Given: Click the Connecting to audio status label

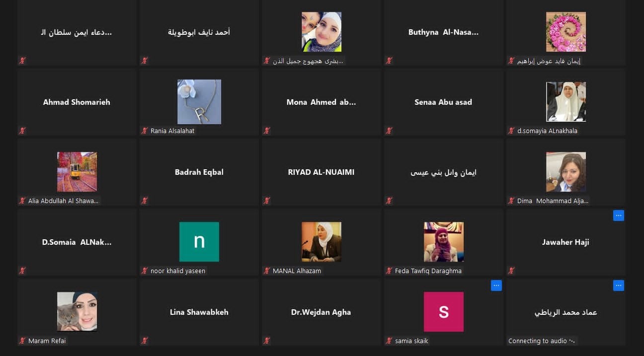Looking at the screenshot, I should tap(542, 341).
